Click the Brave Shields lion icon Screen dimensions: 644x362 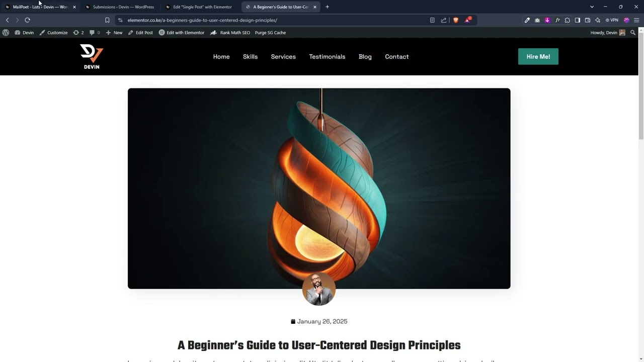click(456, 20)
